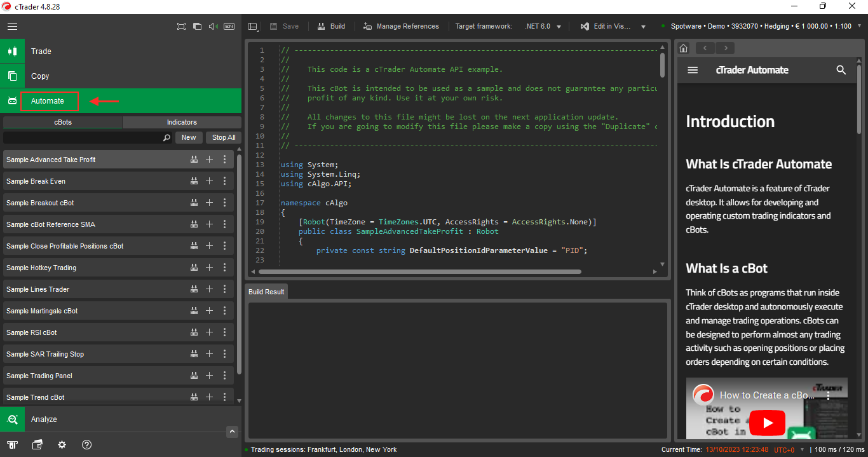Open more options for Sample Martingale cBot
The height and width of the screenshot is (457, 868).
pos(224,311)
